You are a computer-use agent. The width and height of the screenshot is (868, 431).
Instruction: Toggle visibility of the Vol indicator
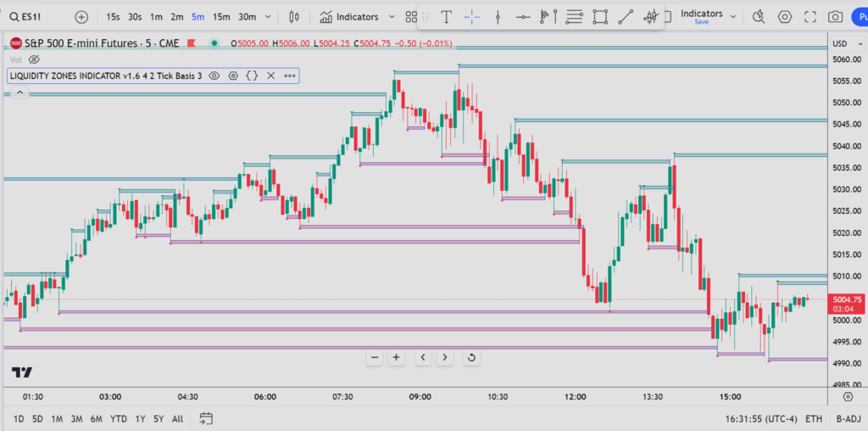(x=34, y=59)
